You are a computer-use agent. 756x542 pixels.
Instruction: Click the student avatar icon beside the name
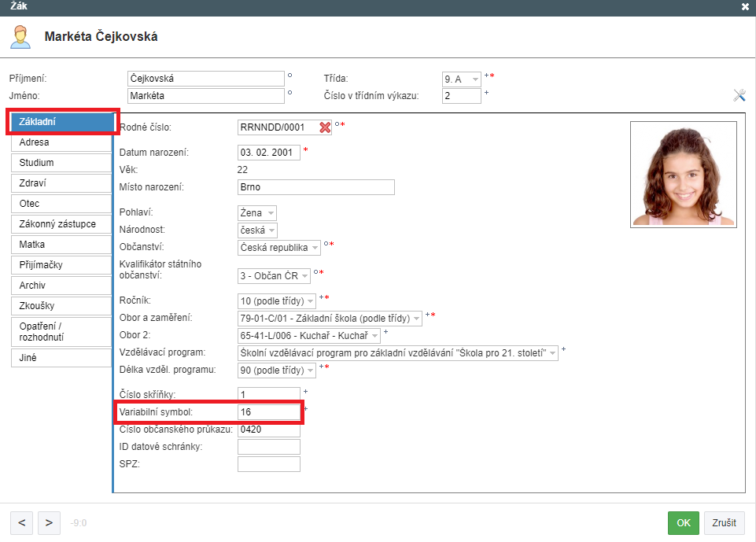click(20, 37)
